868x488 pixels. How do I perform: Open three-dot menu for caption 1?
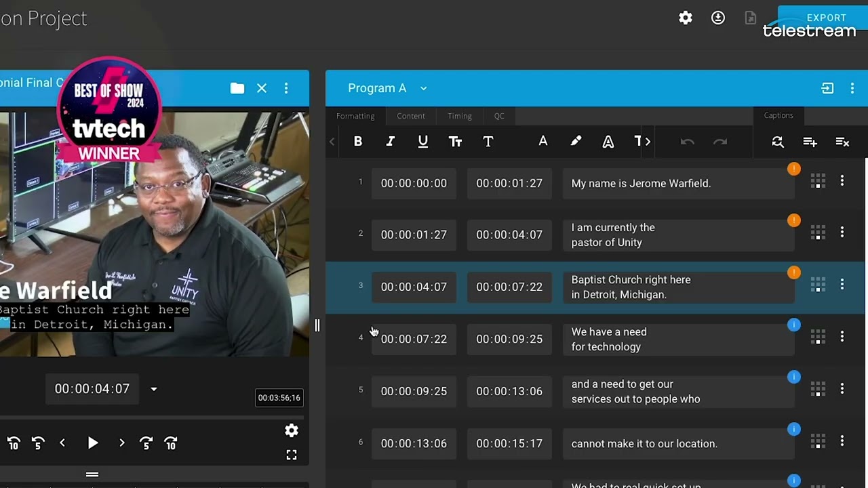pos(842,180)
